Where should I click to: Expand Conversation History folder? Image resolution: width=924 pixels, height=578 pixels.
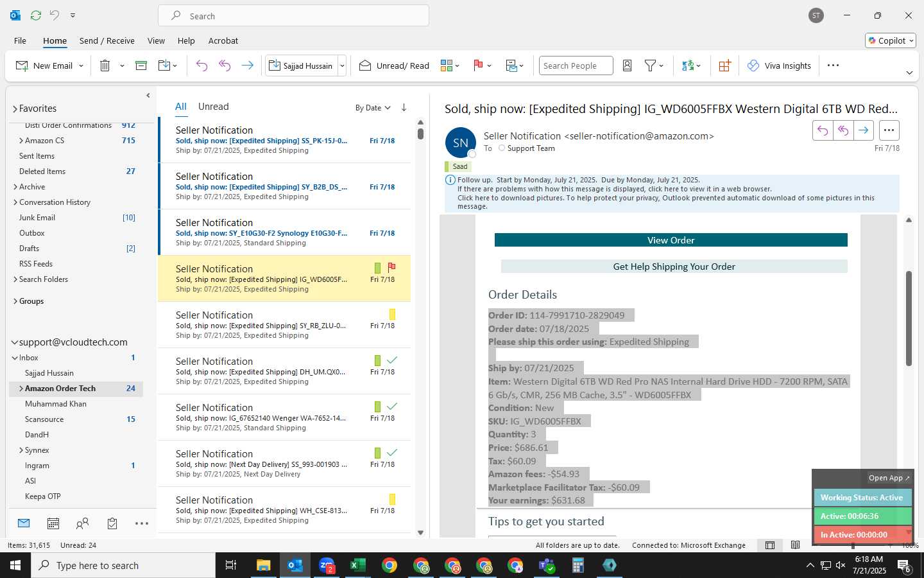(15, 202)
